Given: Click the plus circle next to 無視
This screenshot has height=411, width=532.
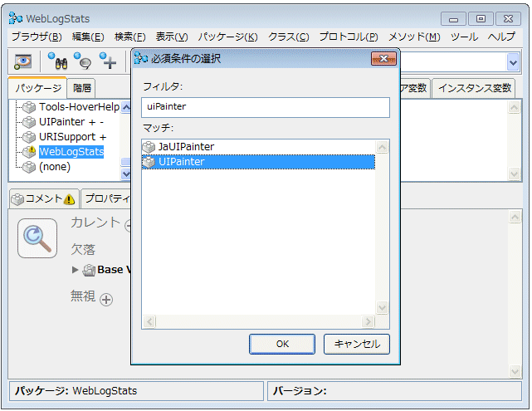Looking at the screenshot, I should 106,300.
